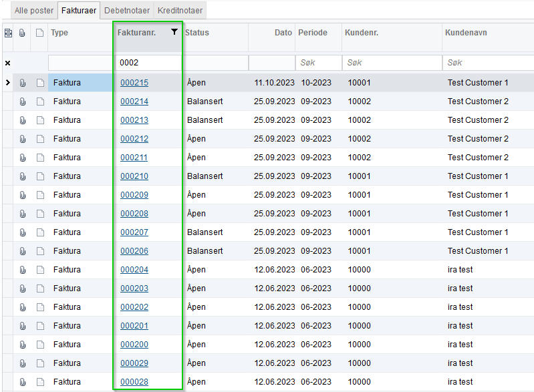
Task: Click the document icon for invoice 000215
Action: (x=40, y=83)
